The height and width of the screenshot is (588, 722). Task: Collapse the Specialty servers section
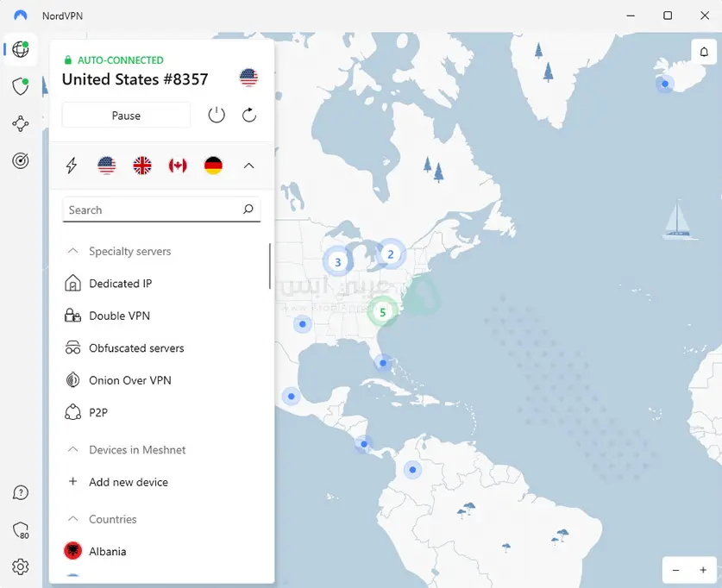[x=72, y=251]
